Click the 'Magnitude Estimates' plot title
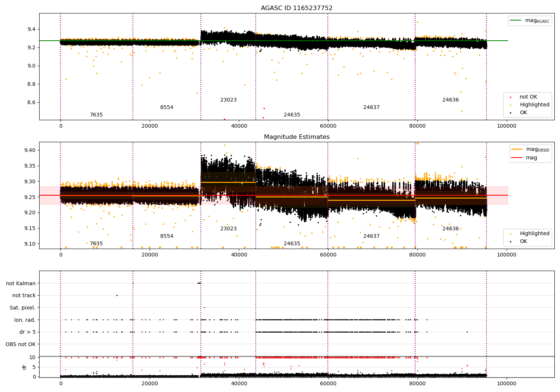Image resolution: width=560 pixels, height=392 pixels. (x=296, y=137)
